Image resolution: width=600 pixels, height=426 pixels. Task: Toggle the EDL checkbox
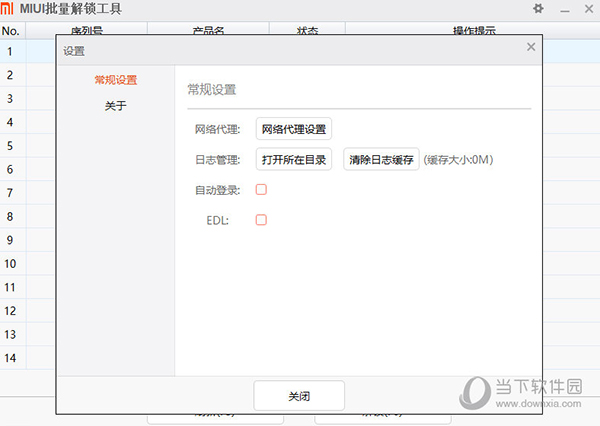pyautogui.click(x=261, y=220)
